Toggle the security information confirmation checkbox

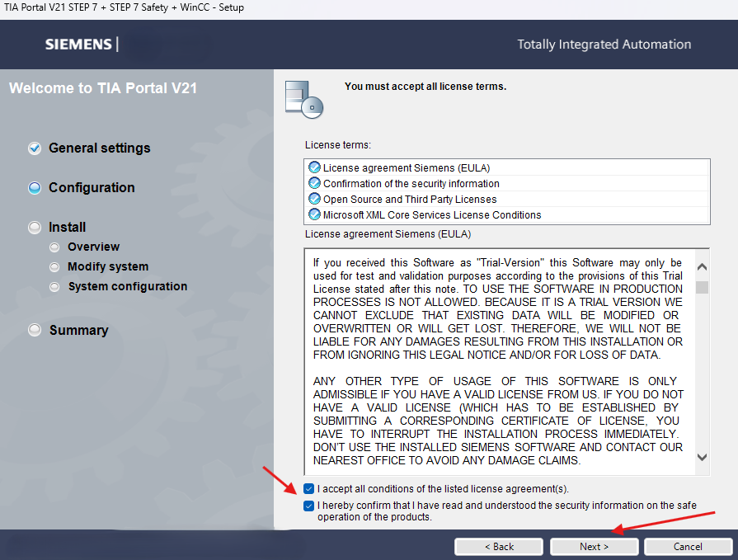(x=309, y=506)
